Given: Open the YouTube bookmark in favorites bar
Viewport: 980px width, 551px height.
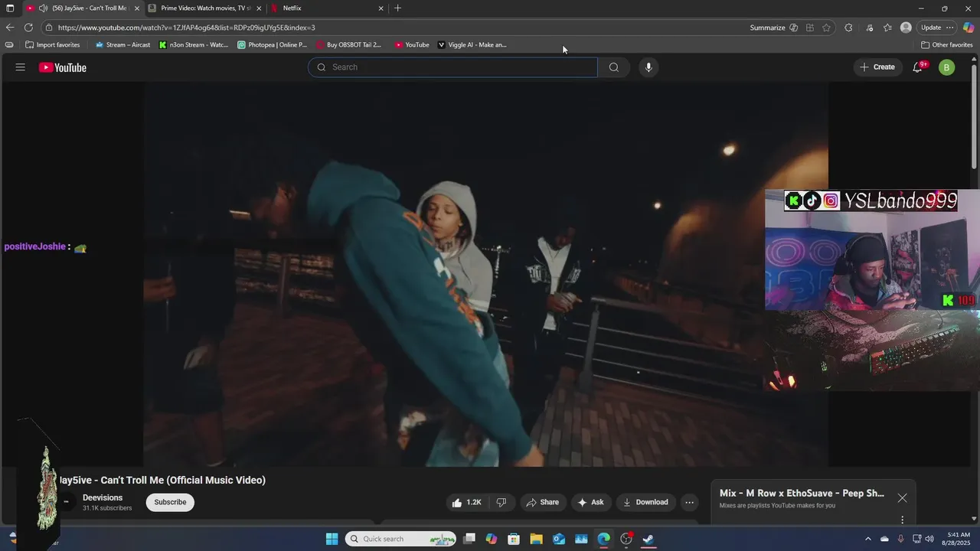Looking at the screenshot, I should (x=412, y=45).
